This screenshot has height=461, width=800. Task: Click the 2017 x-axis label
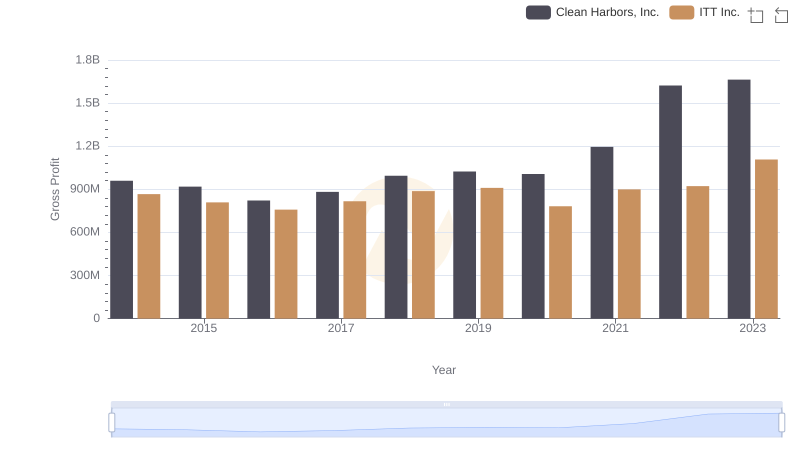click(341, 328)
